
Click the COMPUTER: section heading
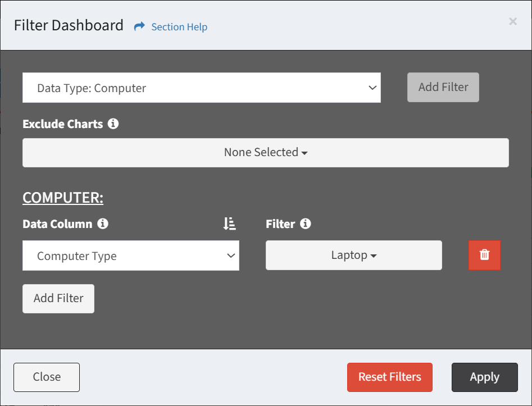pyautogui.click(x=63, y=198)
